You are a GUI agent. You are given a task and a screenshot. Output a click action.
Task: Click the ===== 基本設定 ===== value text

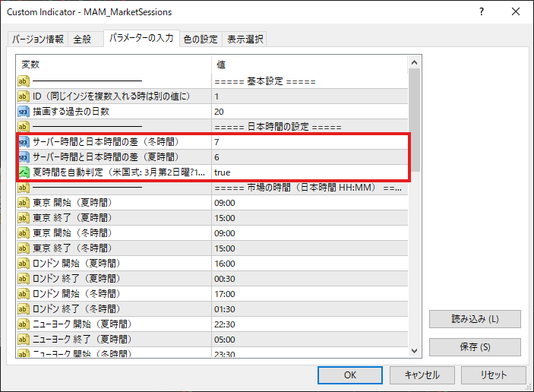[x=265, y=81]
